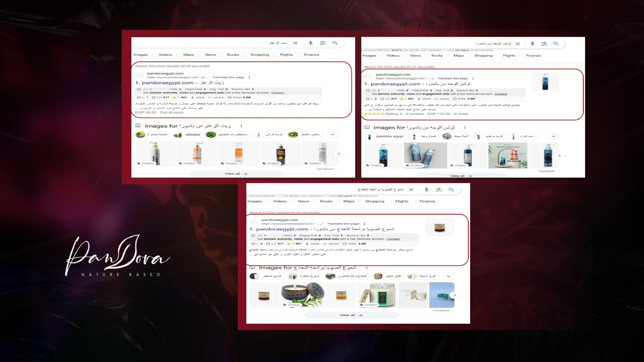Clear the شموع الصويا search box with X
Screen dimensions: 644x362
411,190
